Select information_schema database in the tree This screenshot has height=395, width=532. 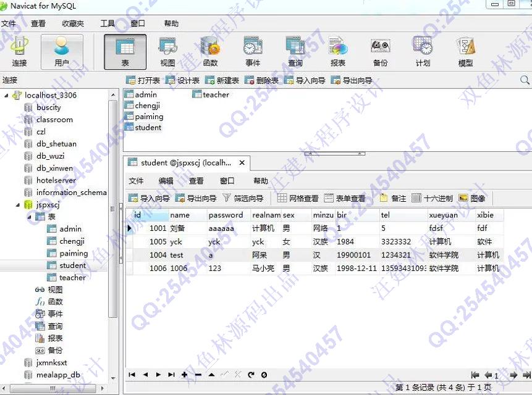(72, 193)
